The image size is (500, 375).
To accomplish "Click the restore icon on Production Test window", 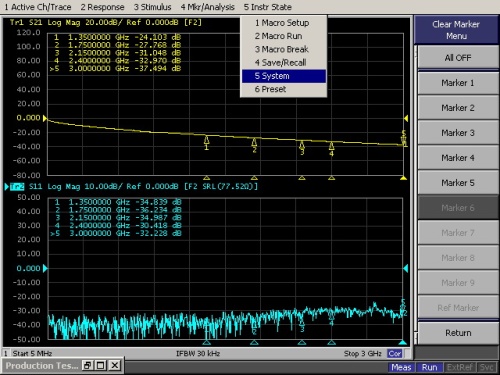I will point(87,366).
